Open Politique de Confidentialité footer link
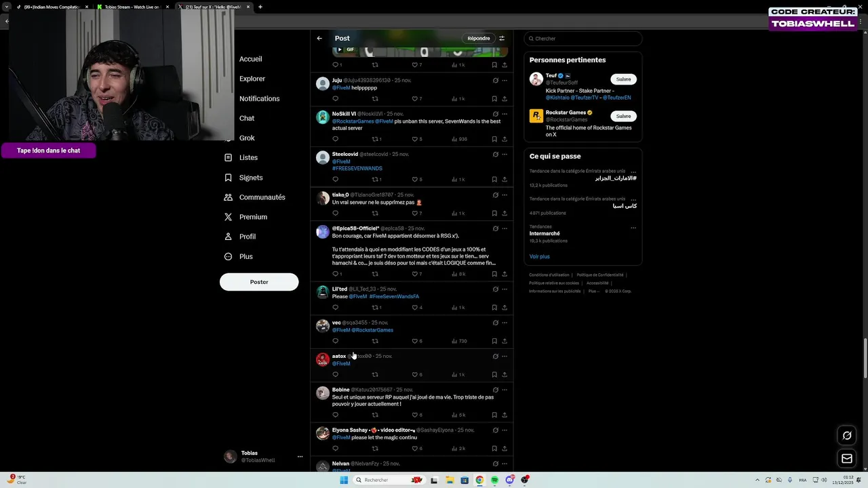This screenshot has height=488, width=868. (599, 275)
